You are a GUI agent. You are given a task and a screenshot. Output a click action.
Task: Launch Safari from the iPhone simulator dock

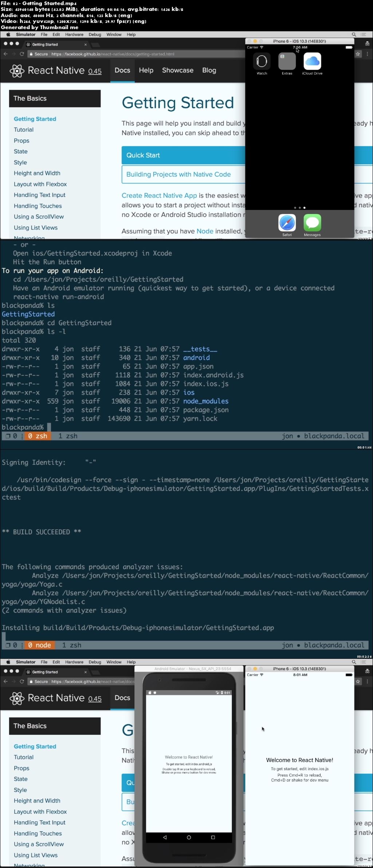click(287, 223)
